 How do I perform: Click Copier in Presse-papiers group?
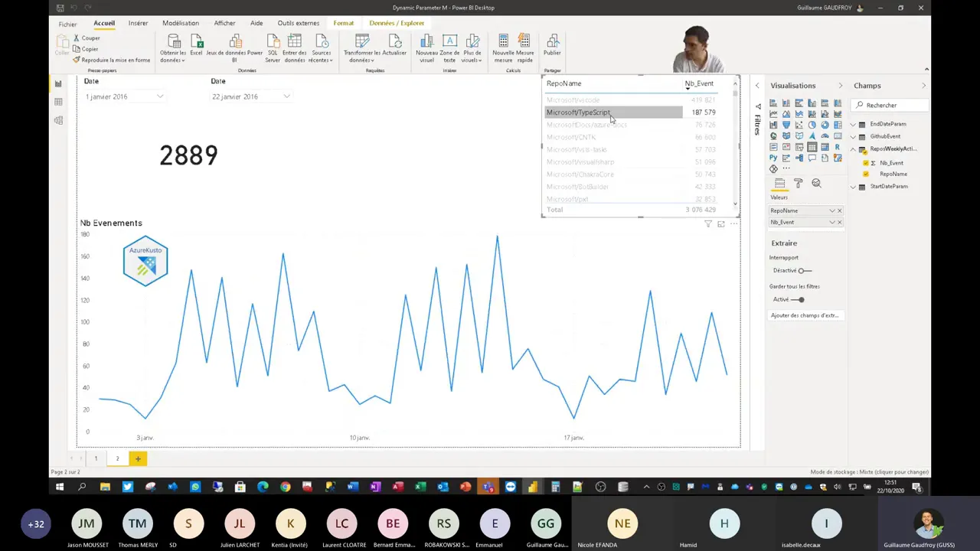86,49
